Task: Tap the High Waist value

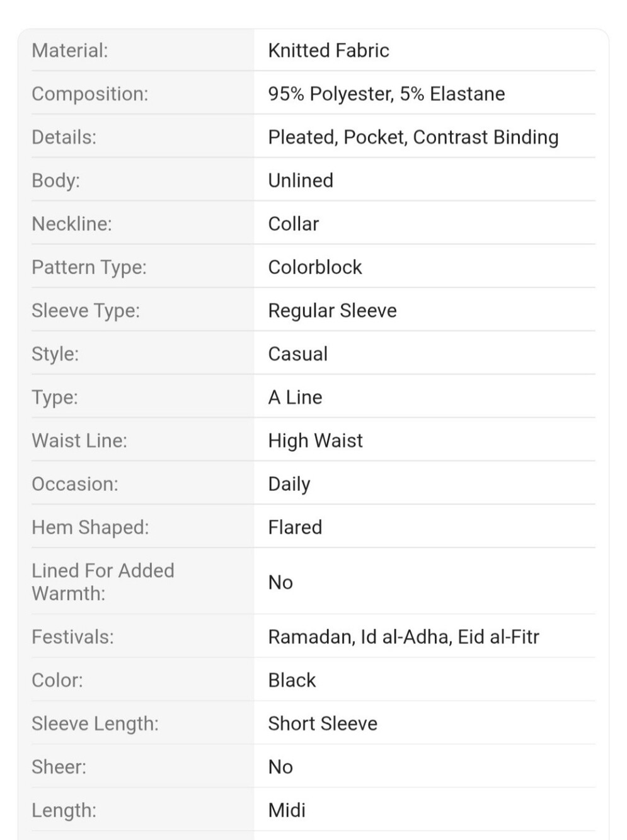Action: coord(316,441)
